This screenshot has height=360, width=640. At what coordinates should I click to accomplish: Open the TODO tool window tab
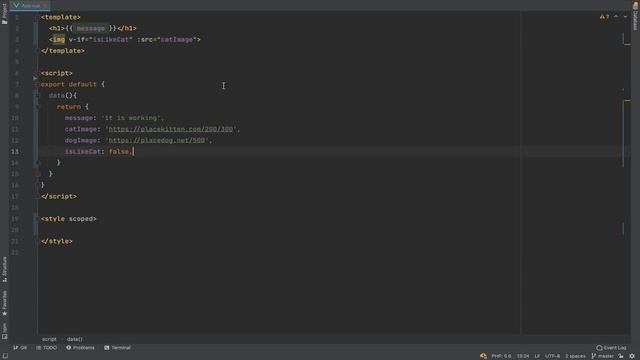point(47,348)
